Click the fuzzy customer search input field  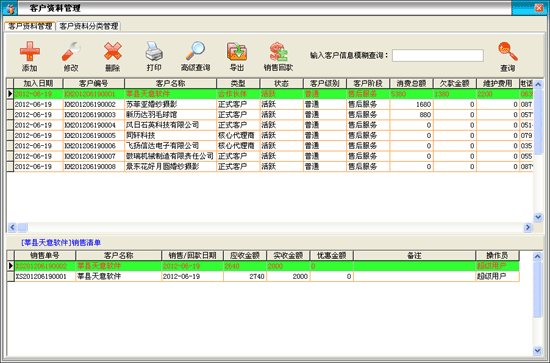pos(438,55)
